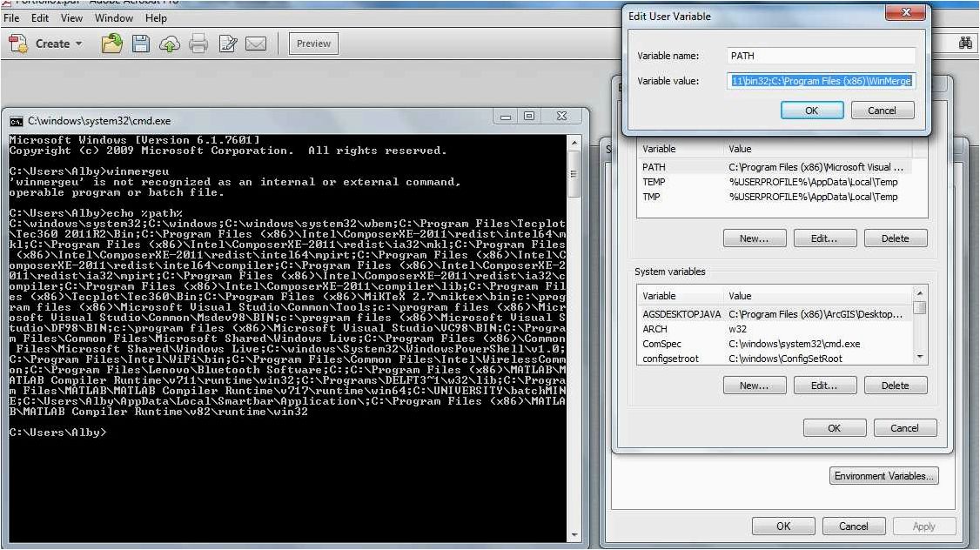Open the View menu
This screenshot has height=550, width=980.
click(x=71, y=18)
